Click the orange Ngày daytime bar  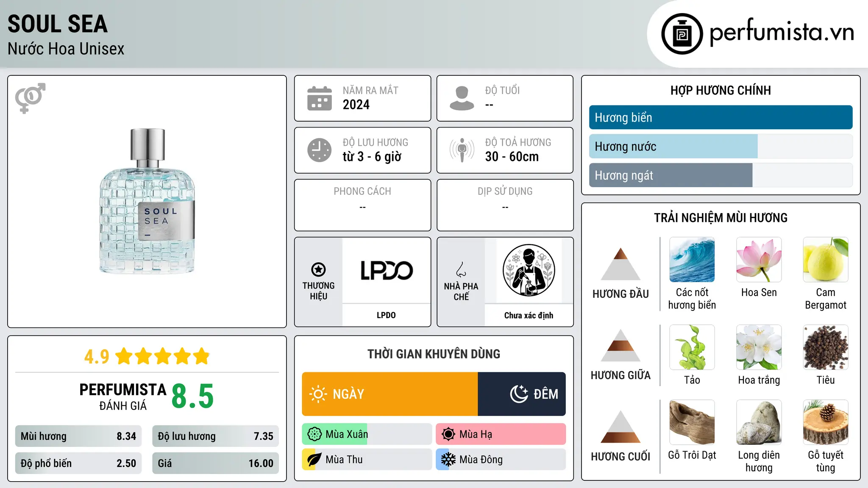[390, 394]
